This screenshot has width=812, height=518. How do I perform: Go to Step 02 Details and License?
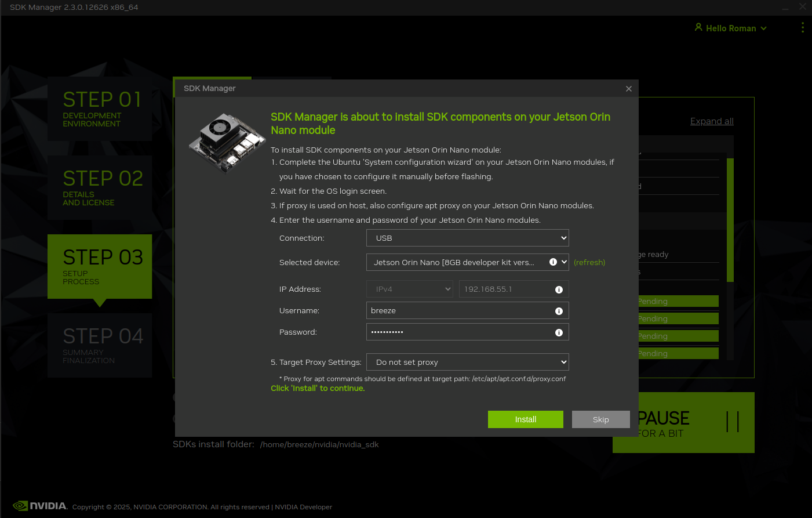(100, 187)
